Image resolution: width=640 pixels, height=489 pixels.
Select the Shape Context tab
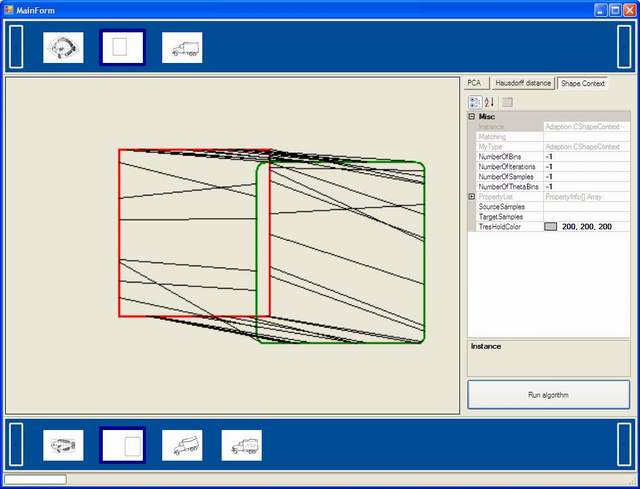click(x=582, y=83)
